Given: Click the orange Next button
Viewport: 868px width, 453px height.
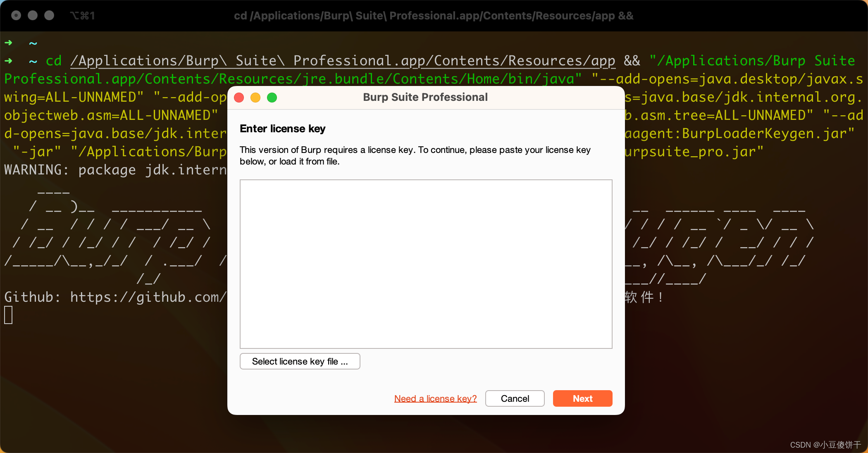Looking at the screenshot, I should [582, 398].
